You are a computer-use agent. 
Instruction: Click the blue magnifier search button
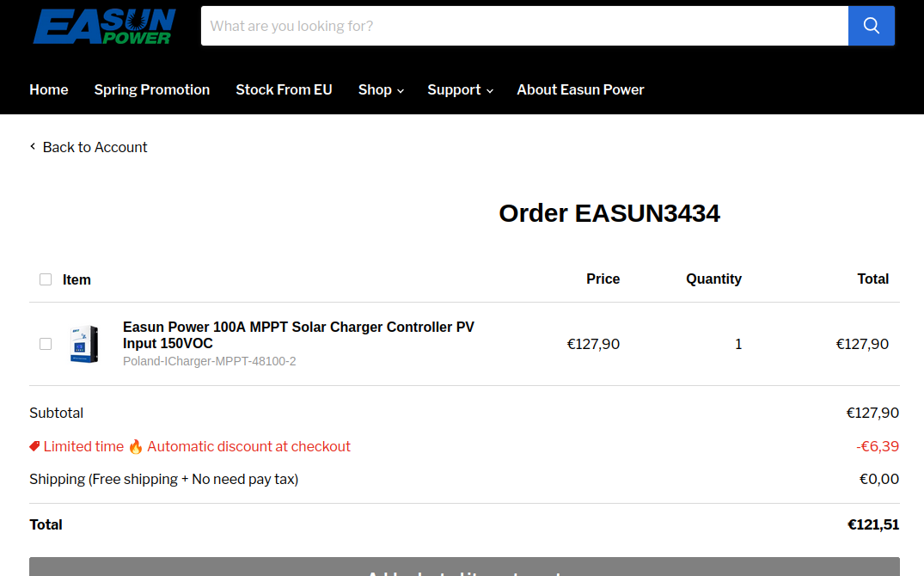(x=871, y=26)
